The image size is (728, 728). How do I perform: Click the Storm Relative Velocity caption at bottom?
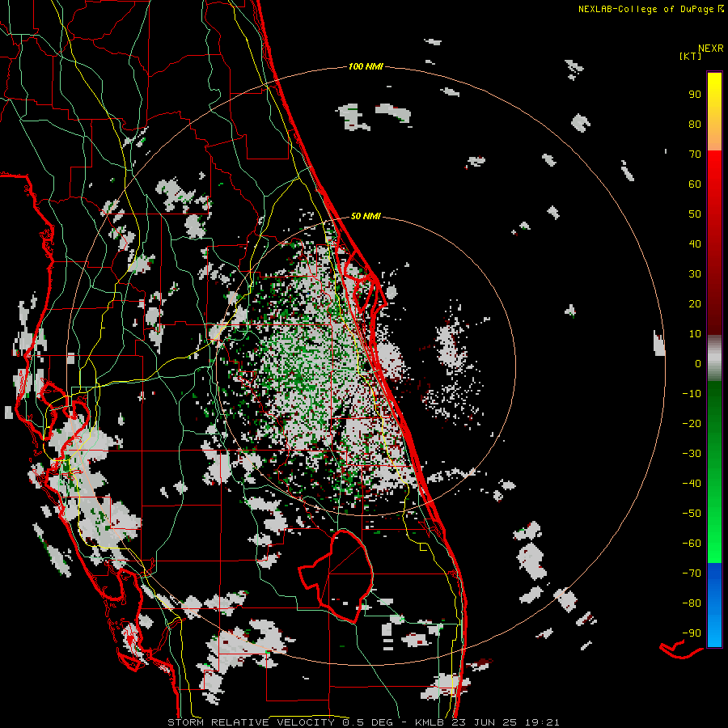click(x=363, y=722)
